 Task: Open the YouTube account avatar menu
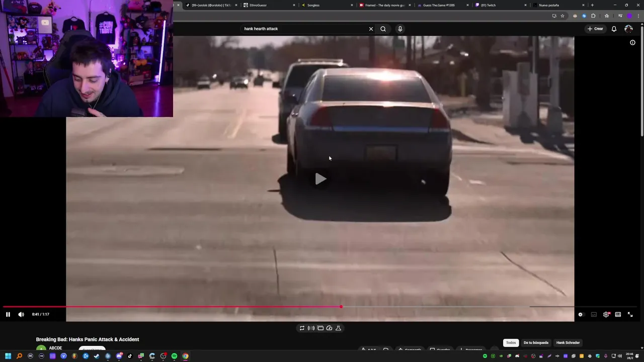point(628,29)
